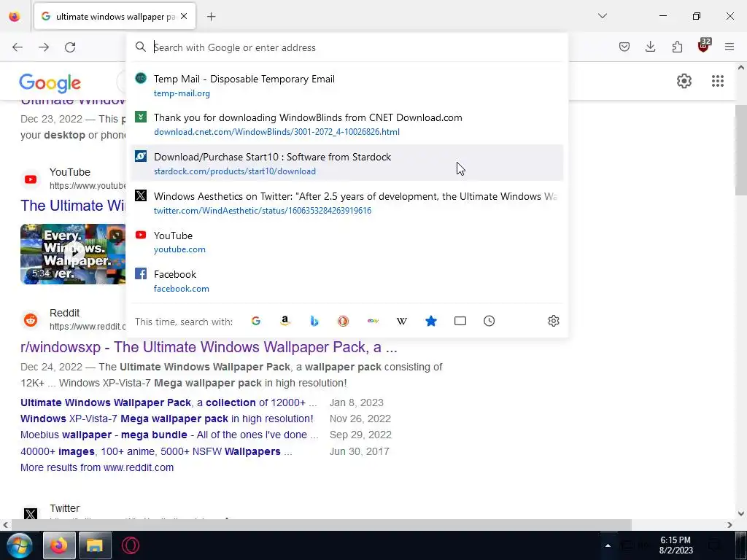
Task: Search this time with Google icon
Action: [256, 321]
